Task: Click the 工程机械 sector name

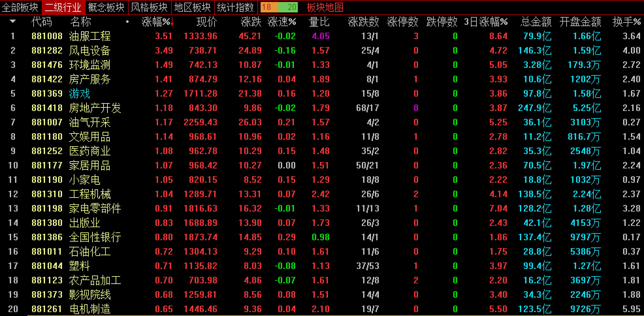Action: 90,194
